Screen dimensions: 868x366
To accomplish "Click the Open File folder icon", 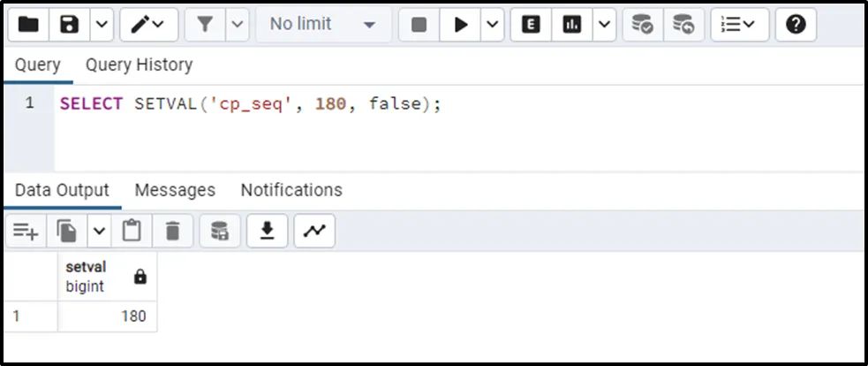I will pos(28,25).
